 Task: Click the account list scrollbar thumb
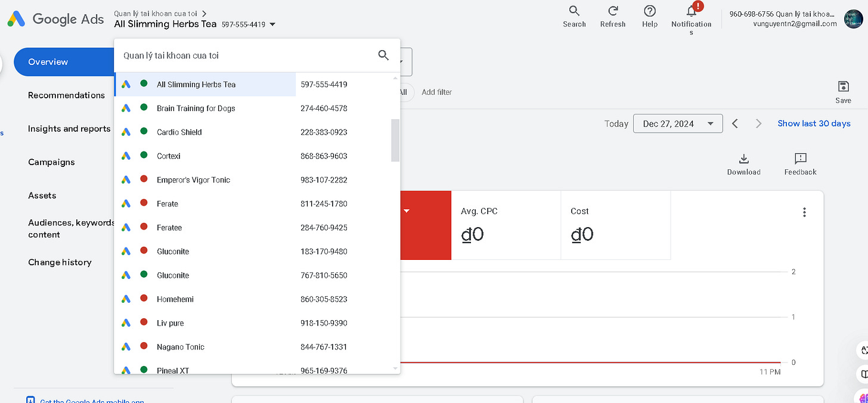395,140
